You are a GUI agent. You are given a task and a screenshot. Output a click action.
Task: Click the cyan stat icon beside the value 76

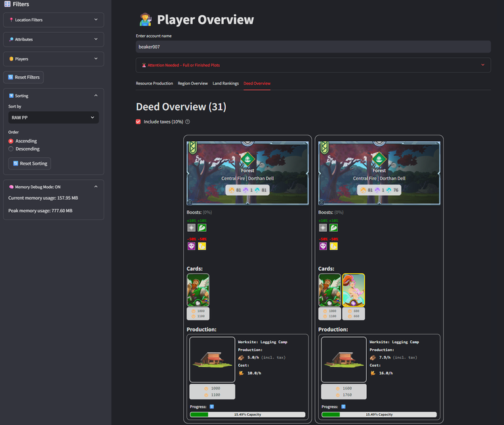click(x=389, y=190)
